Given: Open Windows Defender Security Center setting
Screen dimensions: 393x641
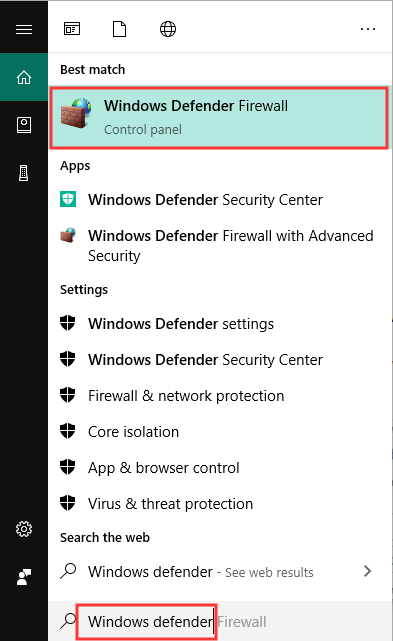Looking at the screenshot, I should click(219, 360).
